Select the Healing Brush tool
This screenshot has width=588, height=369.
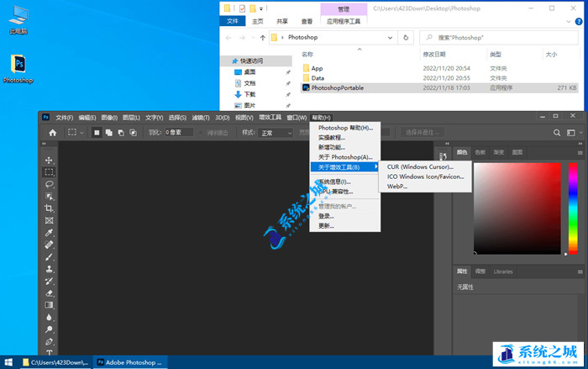point(49,245)
